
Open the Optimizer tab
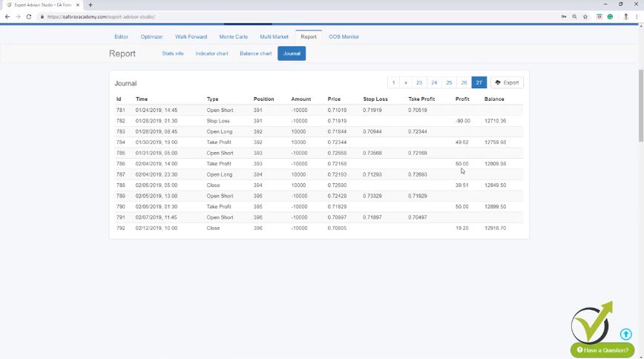[x=151, y=36]
